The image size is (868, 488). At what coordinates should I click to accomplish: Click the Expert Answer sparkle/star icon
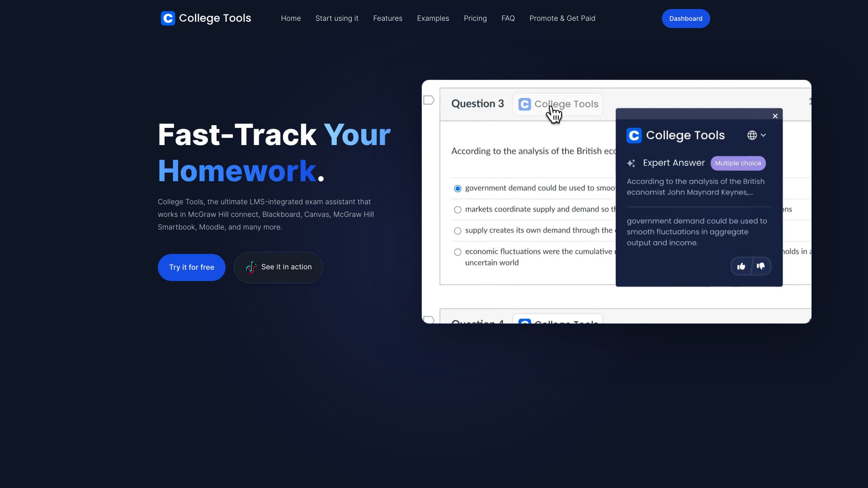click(x=631, y=162)
